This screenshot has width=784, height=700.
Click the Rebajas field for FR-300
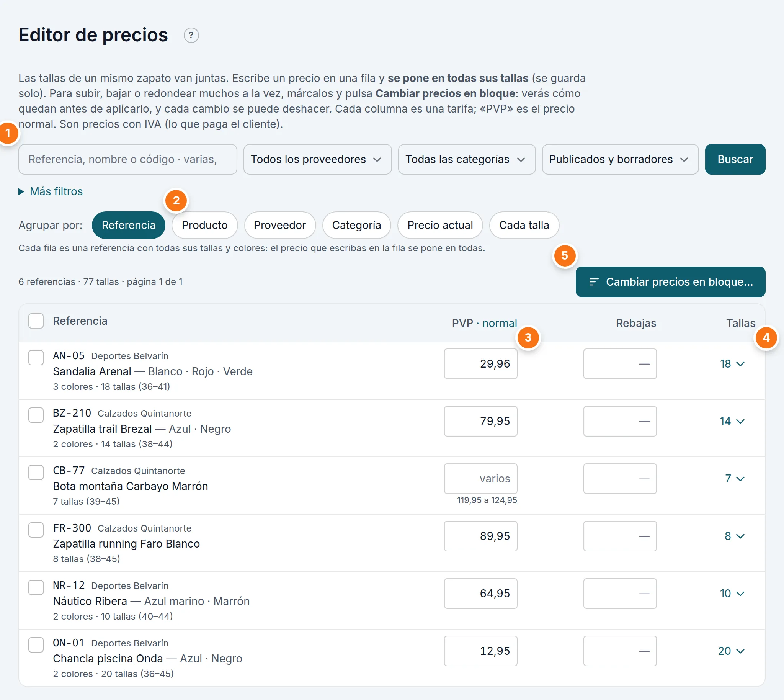[620, 536]
